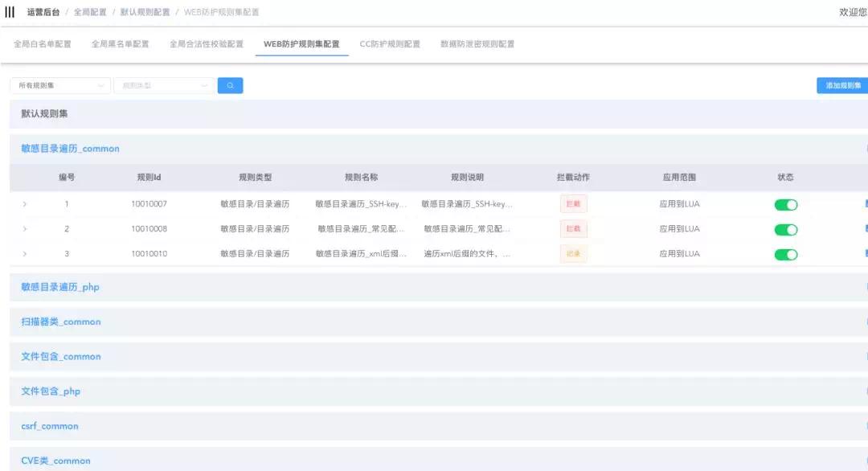Open the 规则类型 dropdown
Screen dimensions: 868x471
(163, 84)
